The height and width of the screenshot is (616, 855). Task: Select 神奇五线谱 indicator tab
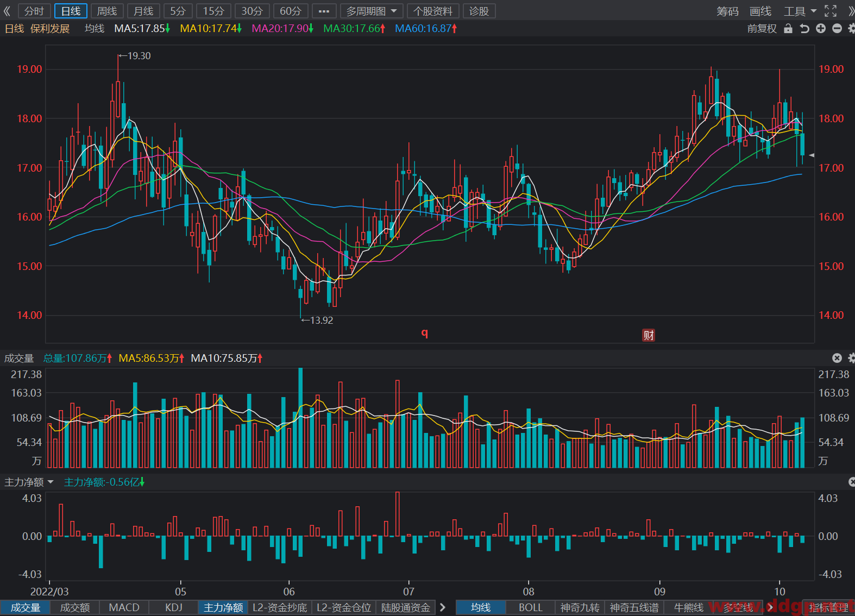coord(634,607)
